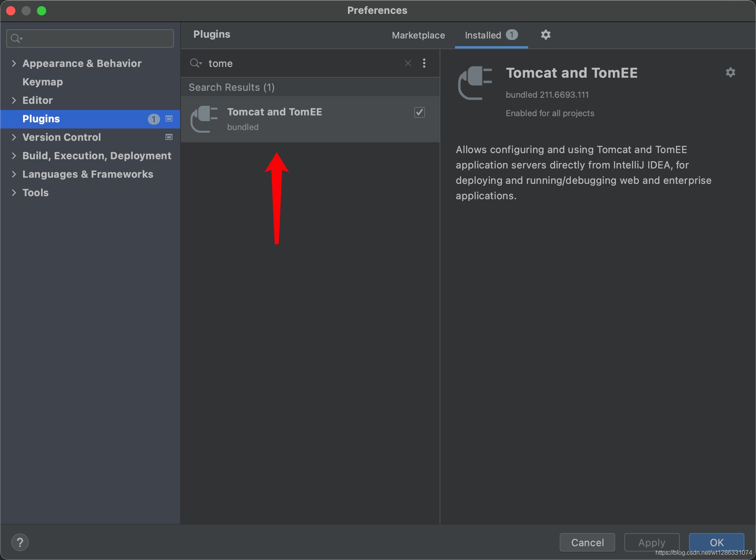Viewport: 756px width, 560px height.
Task: Expand Build, Execution, Deployment section
Action: point(14,156)
